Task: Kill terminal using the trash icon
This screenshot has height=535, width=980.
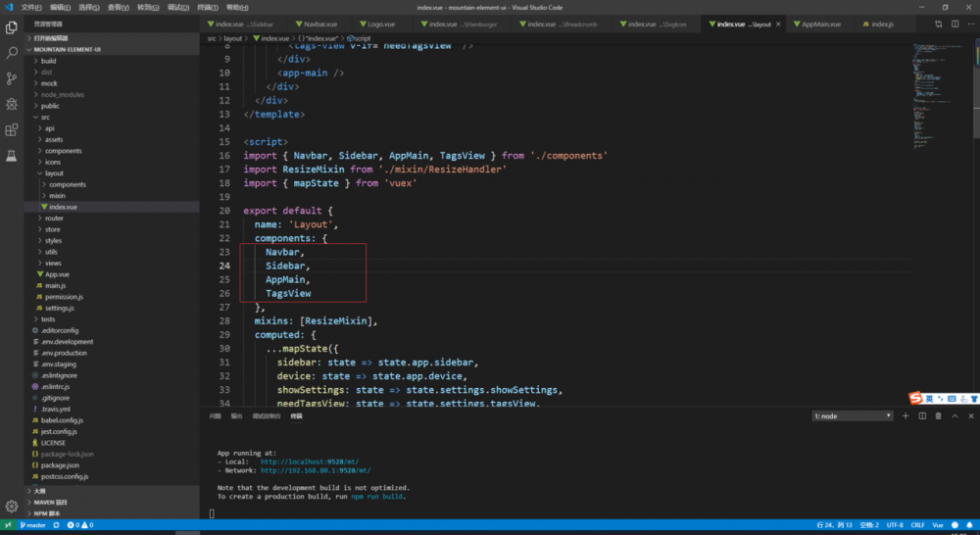Action: pyautogui.click(x=938, y=415)
